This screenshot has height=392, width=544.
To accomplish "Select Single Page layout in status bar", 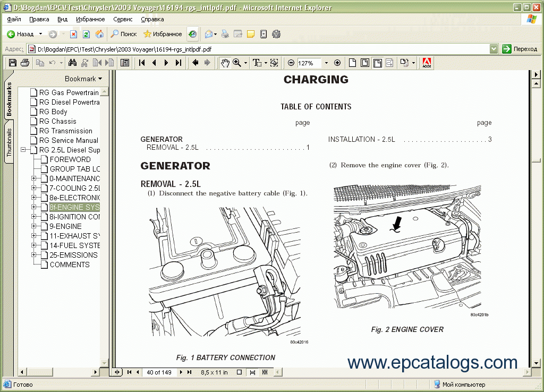I will [239, 372].
